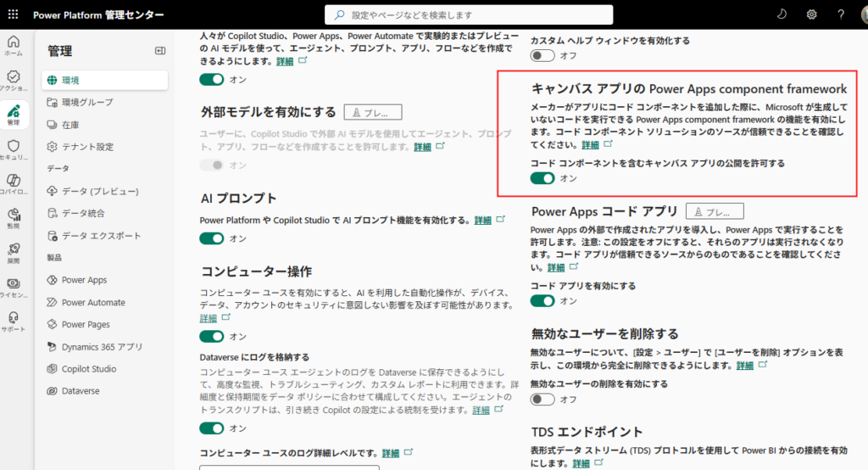
Task: Toggle dark mode moon icon
Action: pos(782,14)
